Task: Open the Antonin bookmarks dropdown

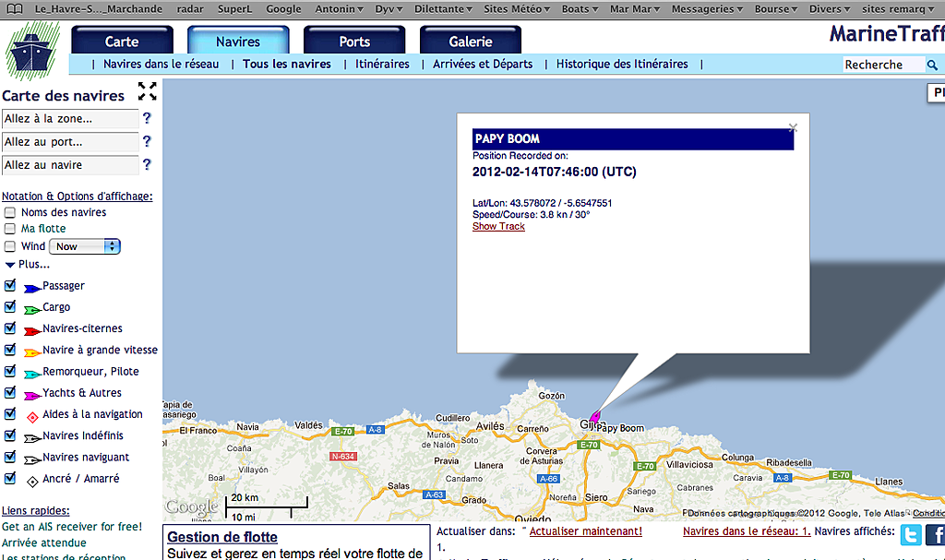Action: (339, 9)
